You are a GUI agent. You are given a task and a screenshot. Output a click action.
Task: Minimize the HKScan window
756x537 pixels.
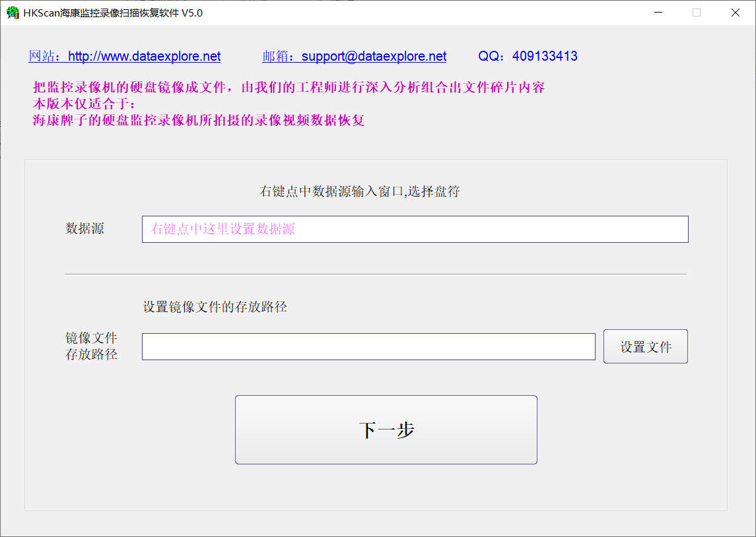658,13
